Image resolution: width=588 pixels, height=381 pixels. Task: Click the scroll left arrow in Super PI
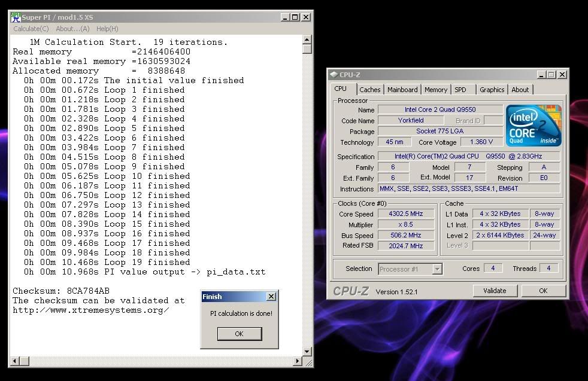(x=14, y=361)
